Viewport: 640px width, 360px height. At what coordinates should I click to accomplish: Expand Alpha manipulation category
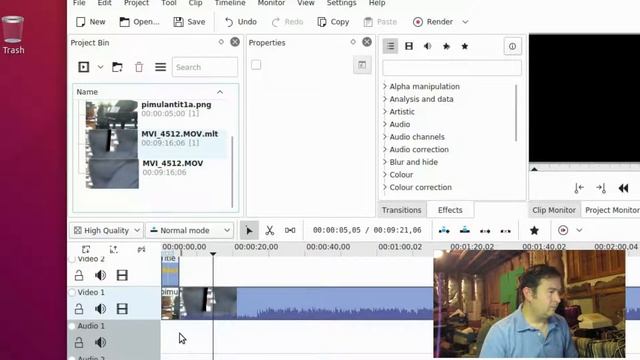click(x=385, y=86)
